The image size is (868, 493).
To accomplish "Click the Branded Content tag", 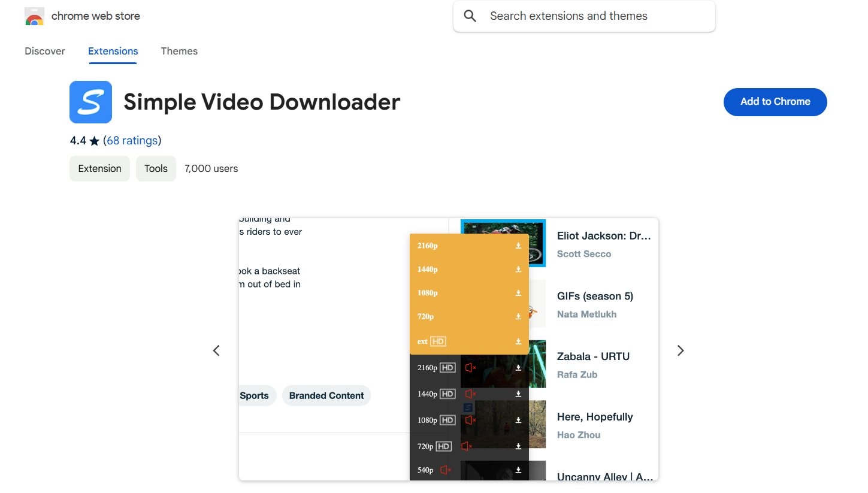I will (326, 395).
